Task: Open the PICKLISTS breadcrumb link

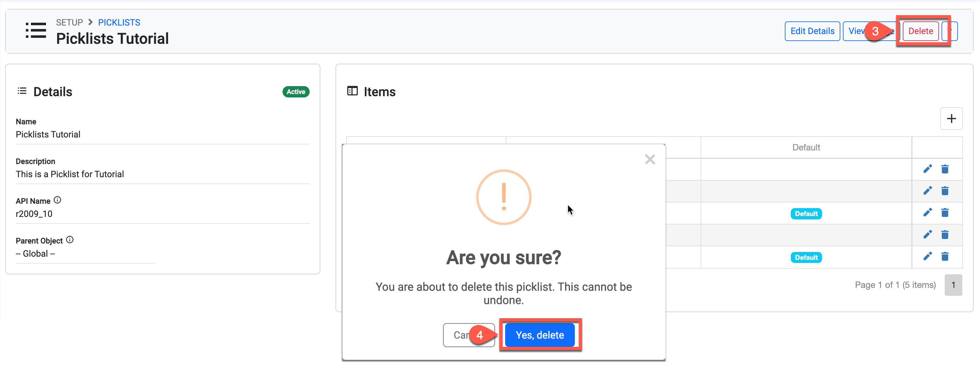Action: (119, 22)
